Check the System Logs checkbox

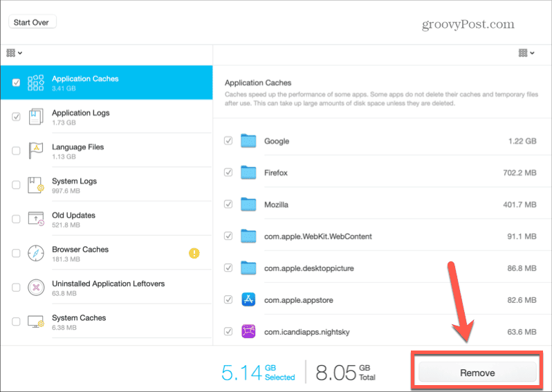(x=16, y=185)
